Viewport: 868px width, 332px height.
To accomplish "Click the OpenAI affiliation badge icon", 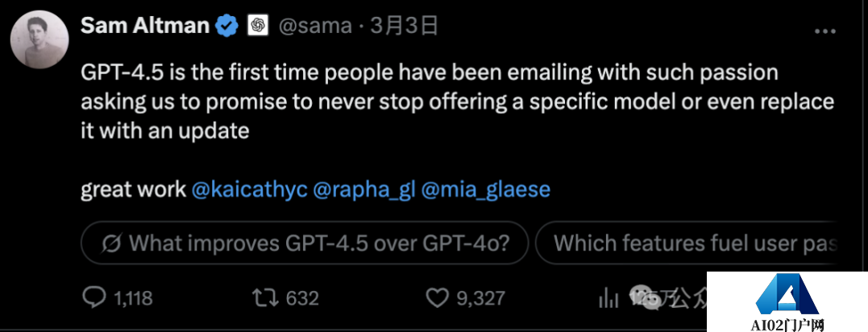I will 257,27.
